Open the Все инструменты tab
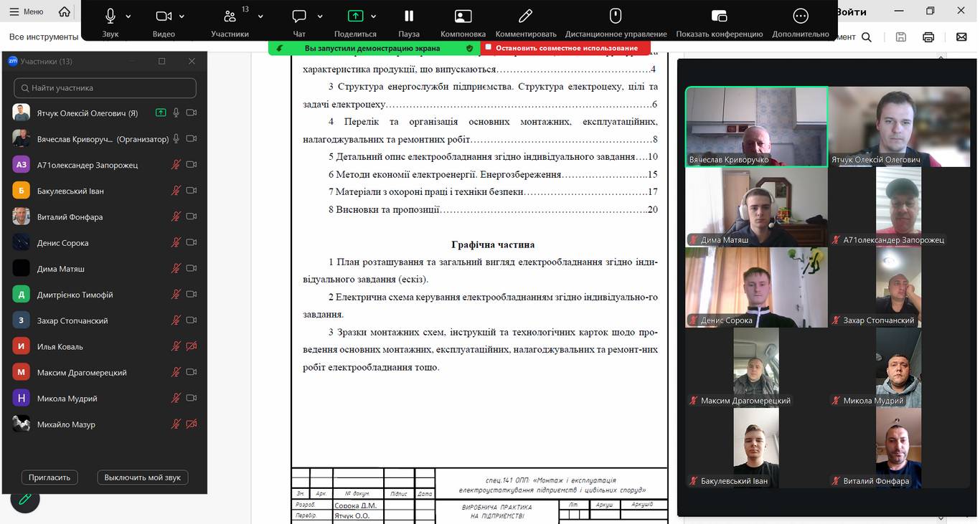Image resolution: width=980 pixels, height=524 pixels. coord(43,37)
